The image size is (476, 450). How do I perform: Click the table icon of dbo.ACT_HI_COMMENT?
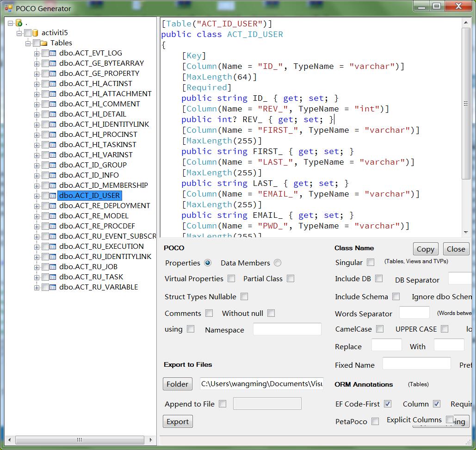(53, 104)
